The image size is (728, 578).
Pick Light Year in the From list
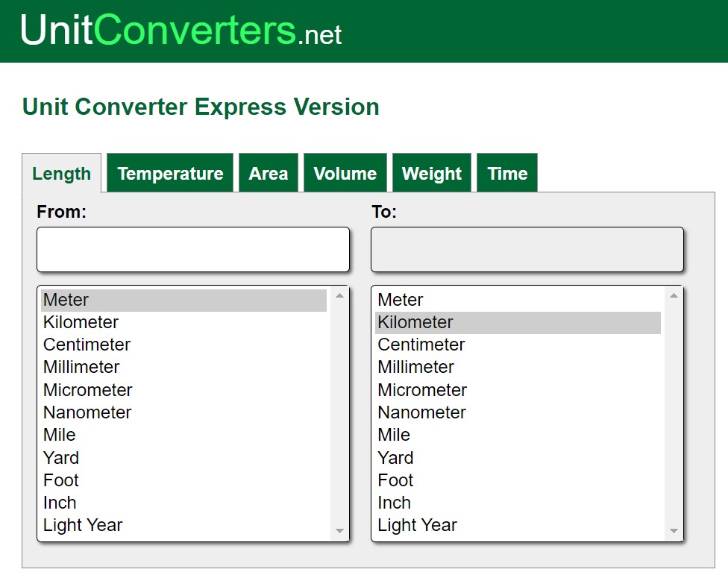(183, 525)
